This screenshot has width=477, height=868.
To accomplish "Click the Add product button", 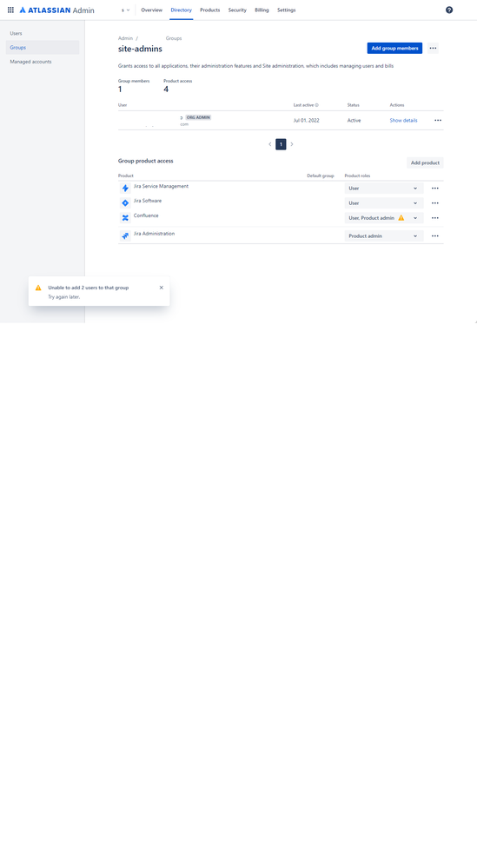I will click(x=425, y=162).
